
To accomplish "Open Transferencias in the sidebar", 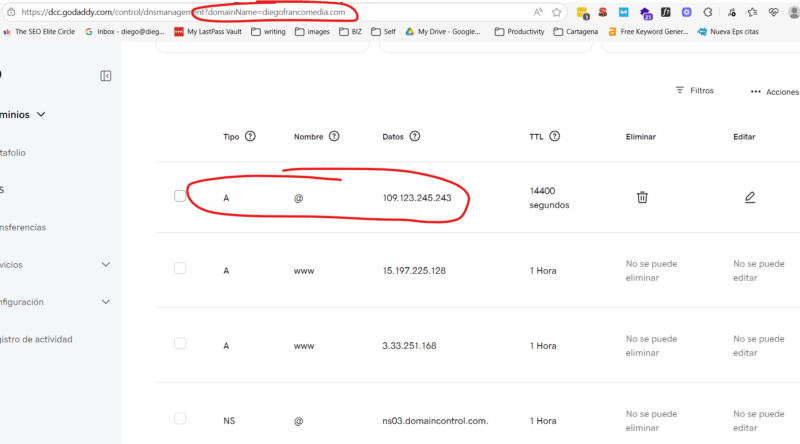I will click(x=23, y=227).
